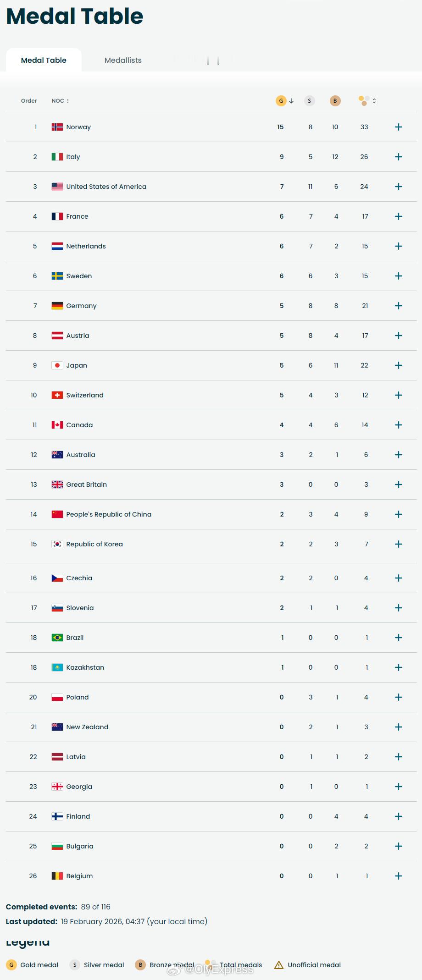
Task: Expand Germany medal breakdown
Action: point(399,306)
